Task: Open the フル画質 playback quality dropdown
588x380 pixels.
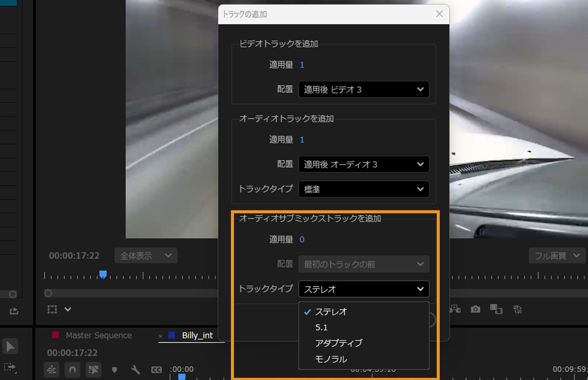Action: (x=557, y=256)
